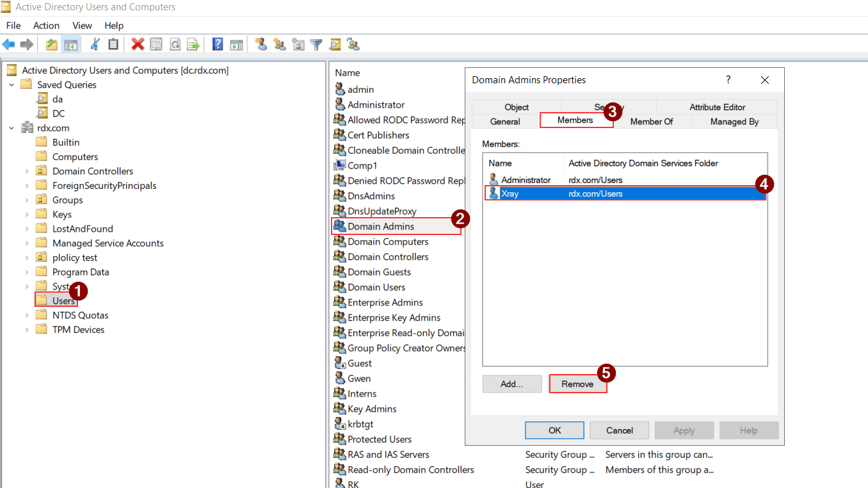The width and height of the screenshot is (868, 488).
Task: Switch to the Member Of tab
Action: pyautogui.click(x=651, y=121)
